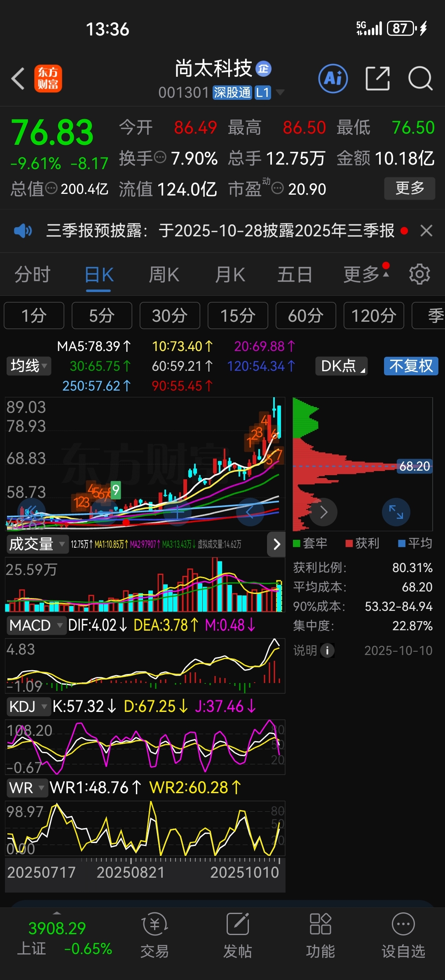Tap the 90%成本 53.32-84.94 value
This screenshot has height=980, width=445.
(x=398, y=606)
